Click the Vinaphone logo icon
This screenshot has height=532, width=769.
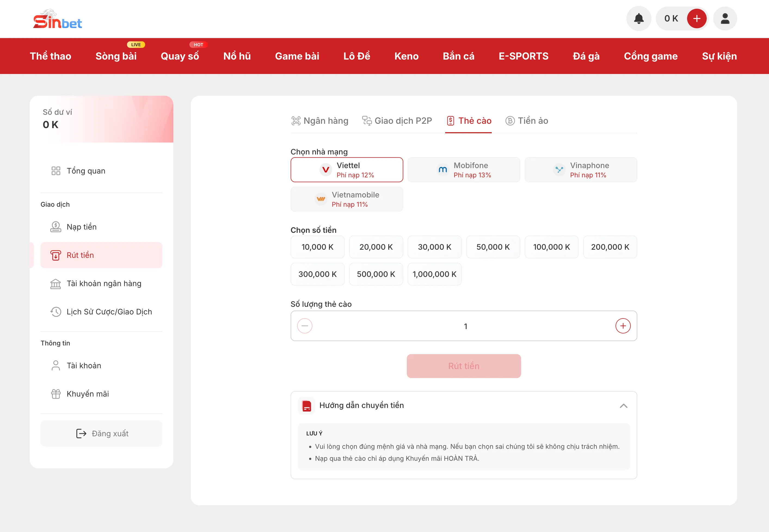click(x=559, y=170)
